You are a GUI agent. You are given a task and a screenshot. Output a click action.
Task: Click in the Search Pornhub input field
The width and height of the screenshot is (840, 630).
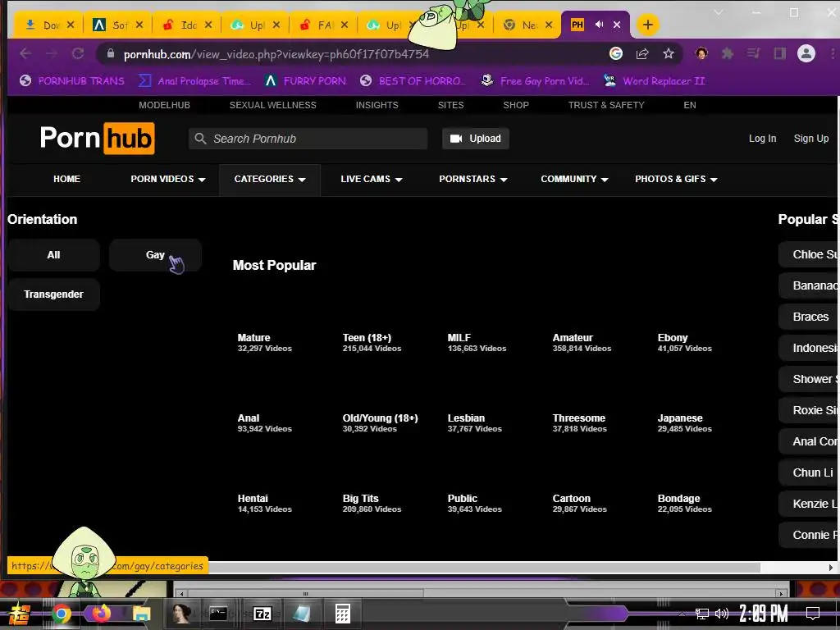click(308, 139)
